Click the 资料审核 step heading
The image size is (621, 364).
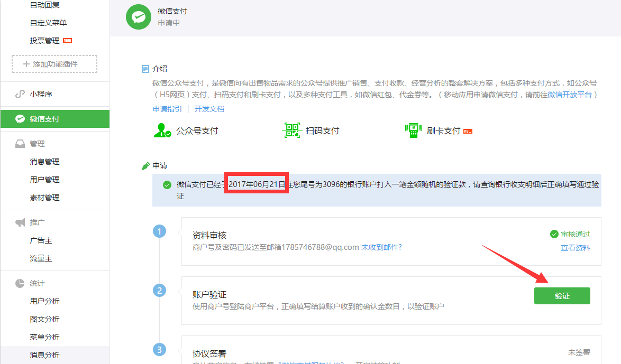pos(209,236)
